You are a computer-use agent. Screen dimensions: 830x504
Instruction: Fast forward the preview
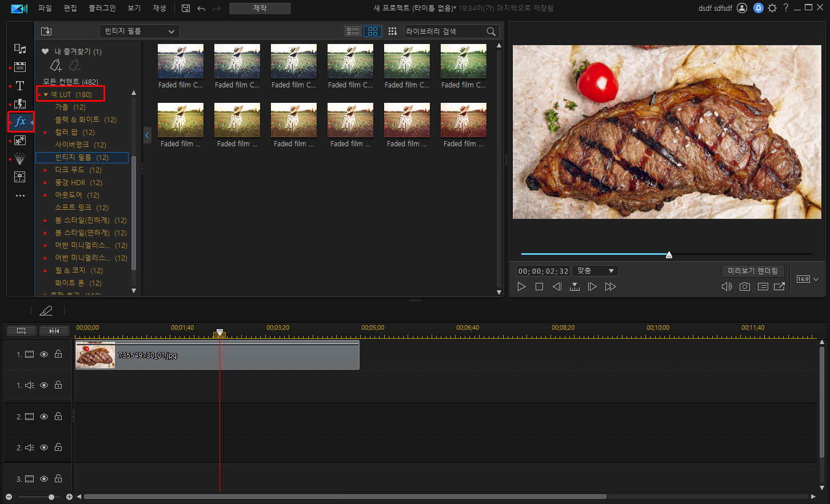tap(610, 287)
